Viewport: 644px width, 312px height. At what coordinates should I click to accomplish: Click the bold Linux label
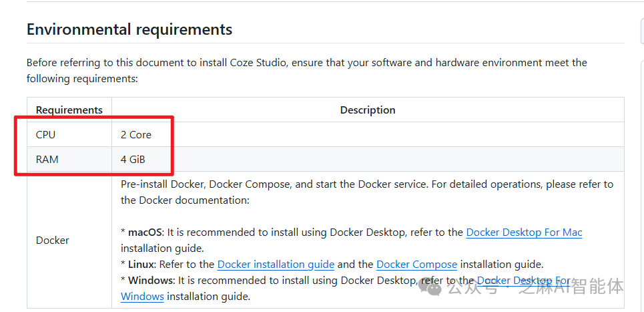coord(142,265)
